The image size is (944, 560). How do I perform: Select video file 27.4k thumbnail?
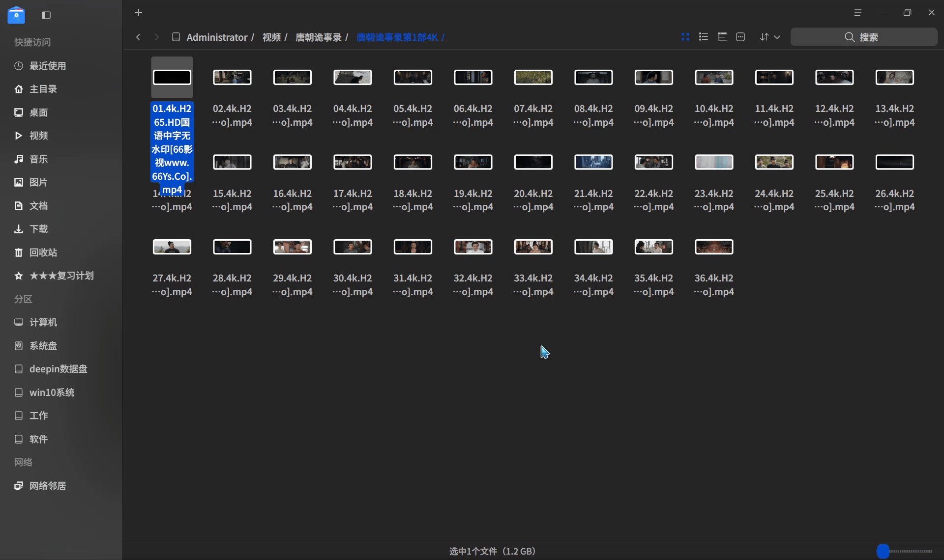click(x=172, y=247)
